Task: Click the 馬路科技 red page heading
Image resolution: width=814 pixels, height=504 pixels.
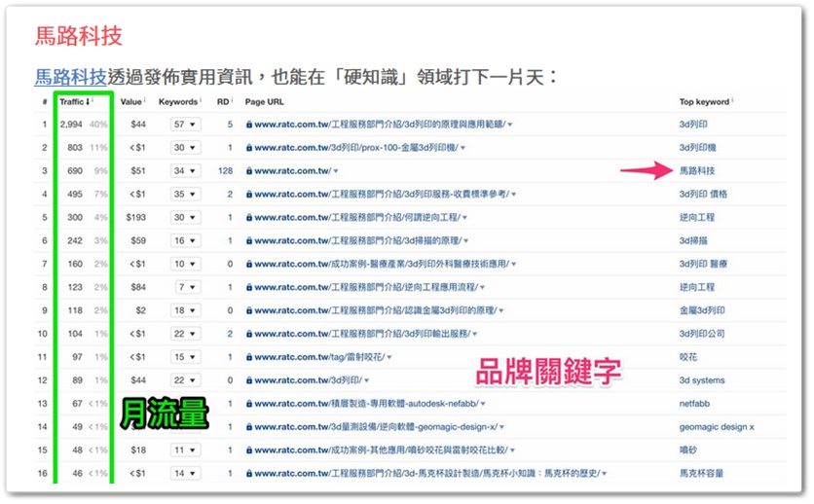Action: pos(79,36)
